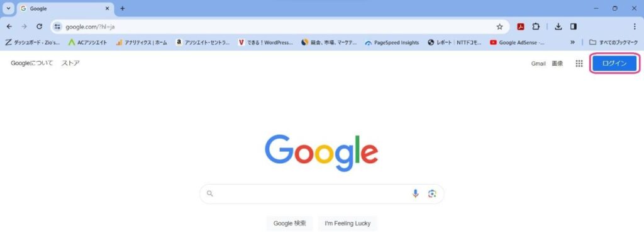Open a new tab with plus button
This screenshot has width=644, height=252.
pos(123,8)
